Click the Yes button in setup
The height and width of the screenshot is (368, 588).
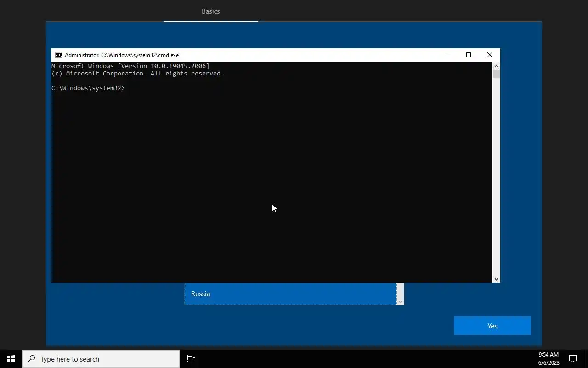(x=492, y=326)
